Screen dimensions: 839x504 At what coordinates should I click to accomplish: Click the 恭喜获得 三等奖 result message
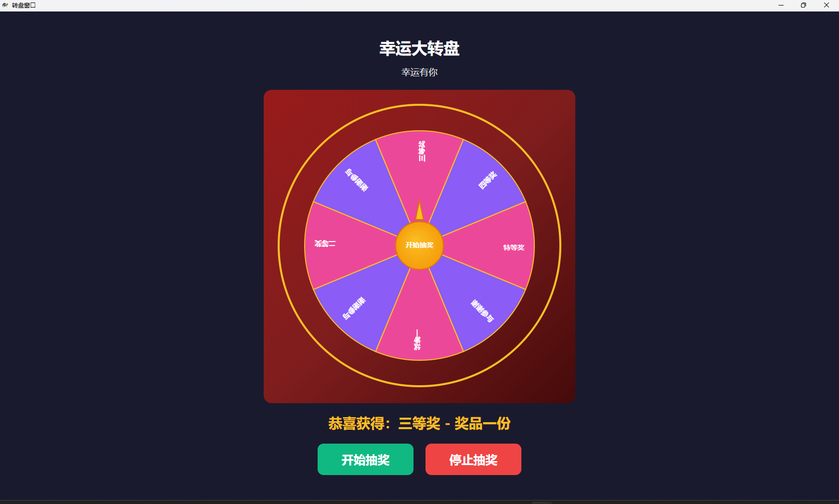coord(419,424)
